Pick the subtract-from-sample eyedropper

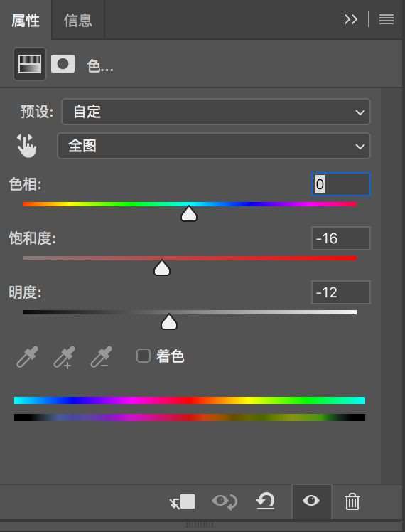click(101, 357)
